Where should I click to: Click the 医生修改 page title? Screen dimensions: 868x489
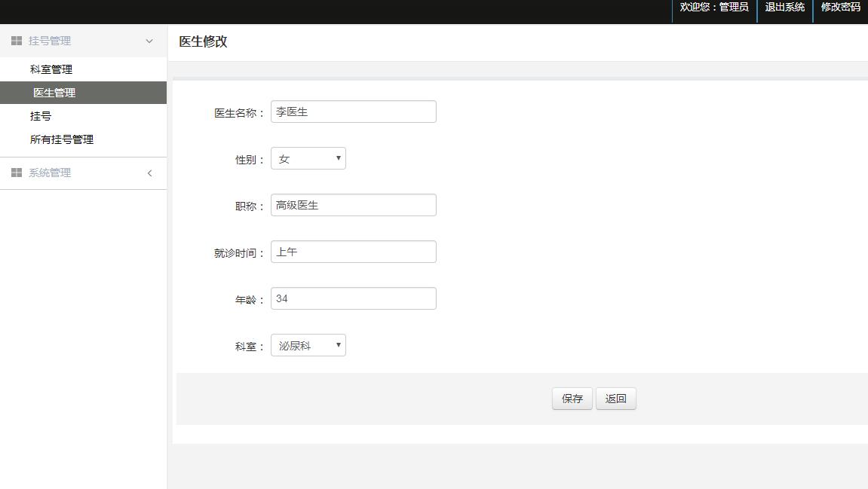point(203,41)
